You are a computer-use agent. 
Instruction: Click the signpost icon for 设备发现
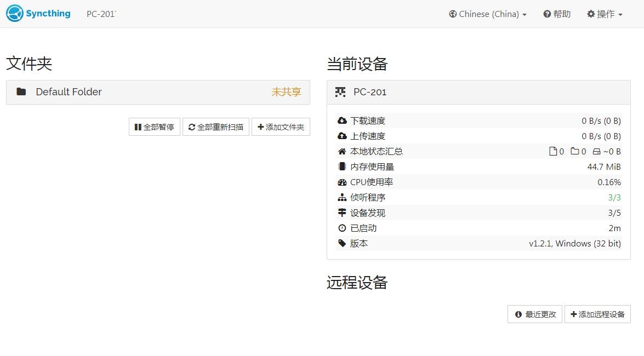pyautogui.click(x=341, y=213)
